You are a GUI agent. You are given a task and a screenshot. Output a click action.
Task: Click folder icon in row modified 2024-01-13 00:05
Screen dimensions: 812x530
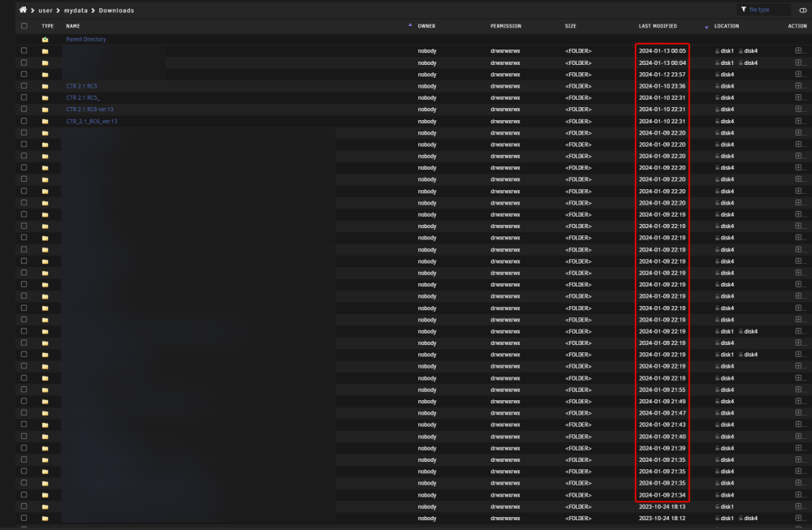point(45,51)
